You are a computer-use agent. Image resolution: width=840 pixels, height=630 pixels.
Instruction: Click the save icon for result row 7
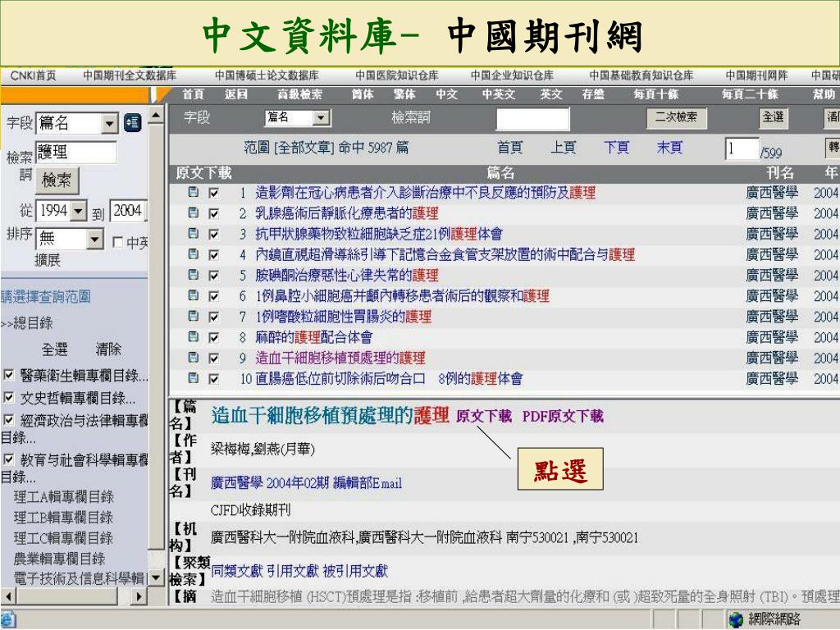194,316
